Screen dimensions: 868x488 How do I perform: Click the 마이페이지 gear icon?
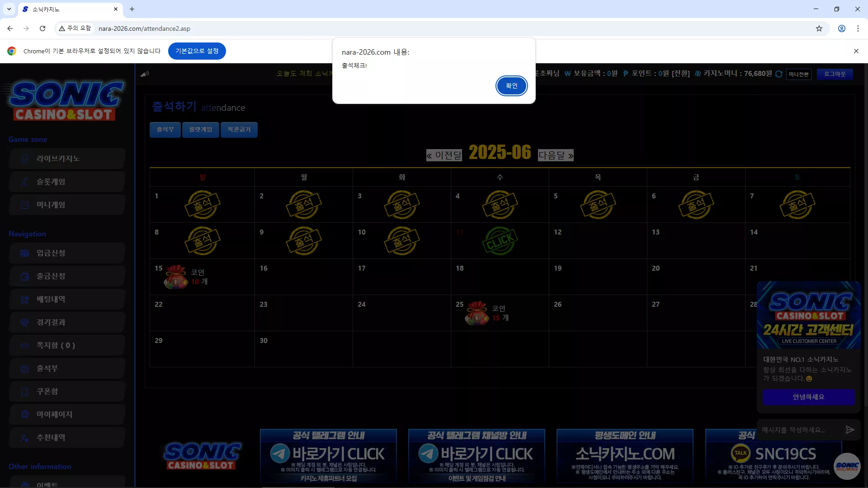click(x=25, y=415)
